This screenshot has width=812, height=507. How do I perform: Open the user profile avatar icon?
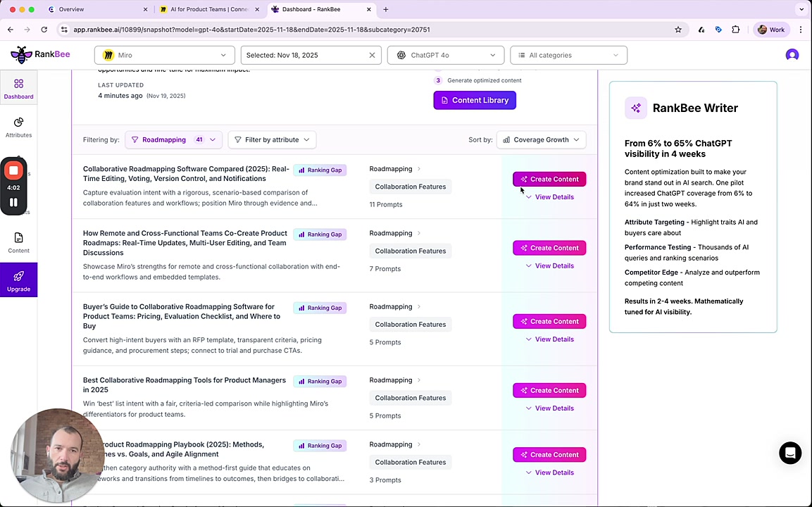pos(792,55)
